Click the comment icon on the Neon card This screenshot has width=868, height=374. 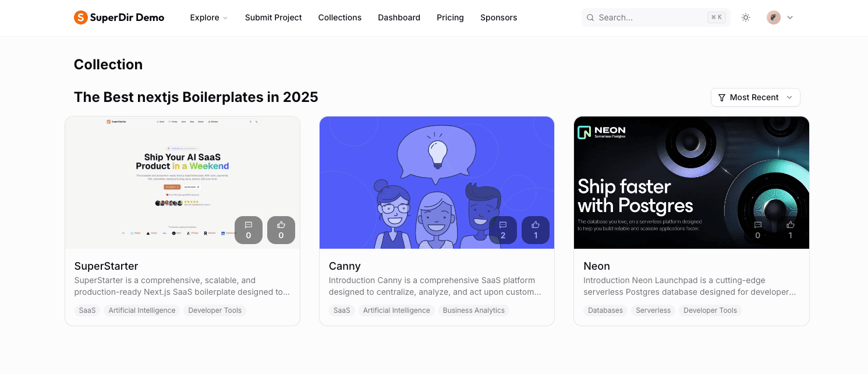point(757,230)
